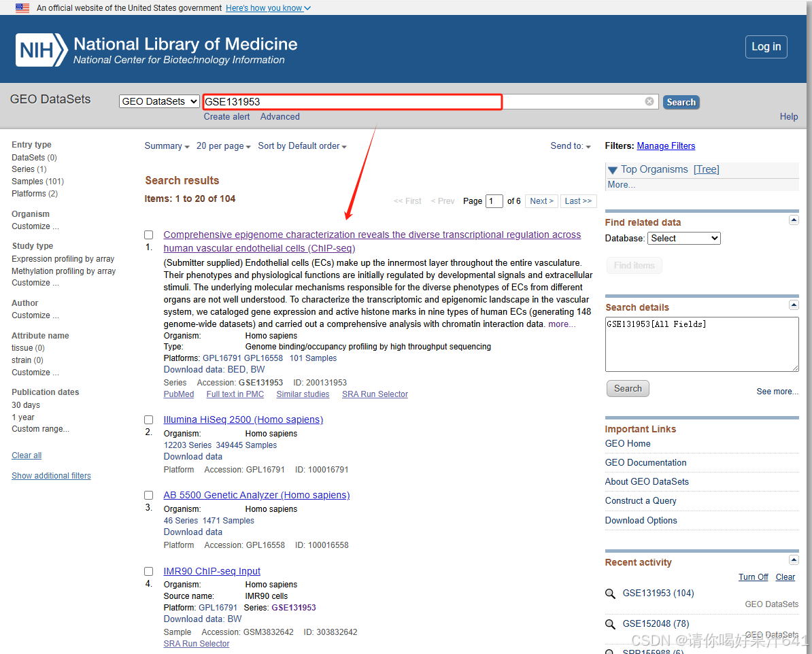Filter by Series (1) entry type

[29, 169]
